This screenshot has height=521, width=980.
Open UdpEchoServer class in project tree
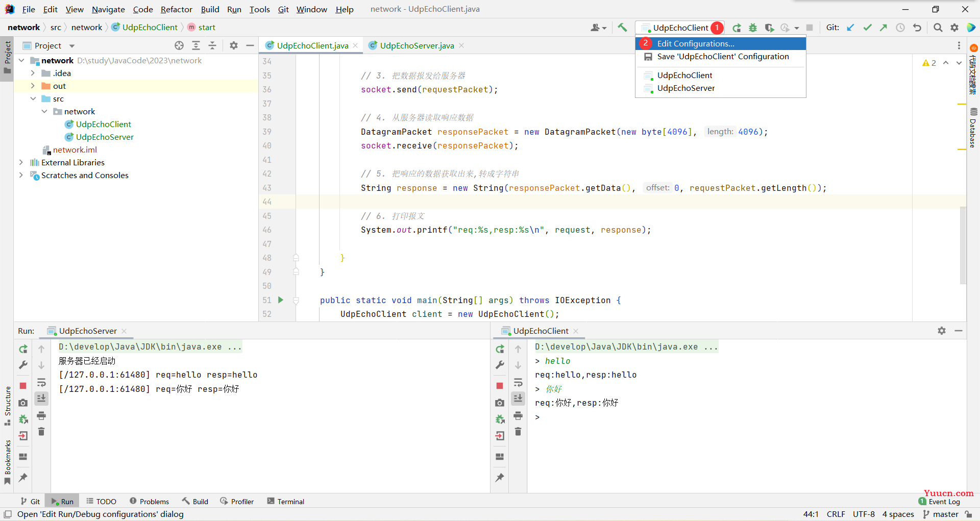point(105,137)
